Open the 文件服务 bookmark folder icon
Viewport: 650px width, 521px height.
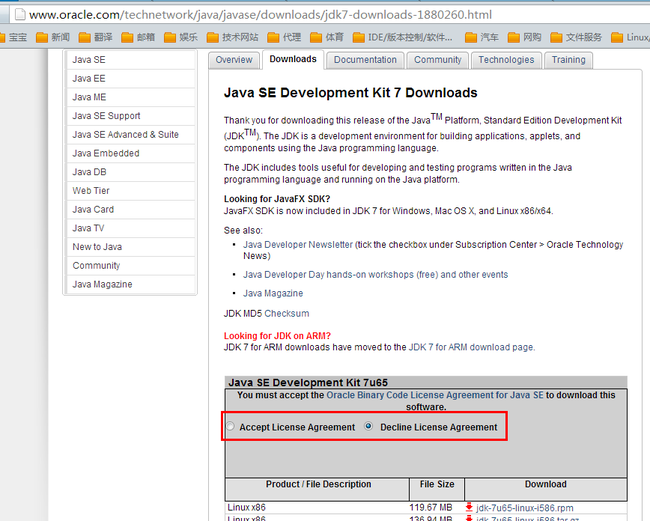(556, 38)
